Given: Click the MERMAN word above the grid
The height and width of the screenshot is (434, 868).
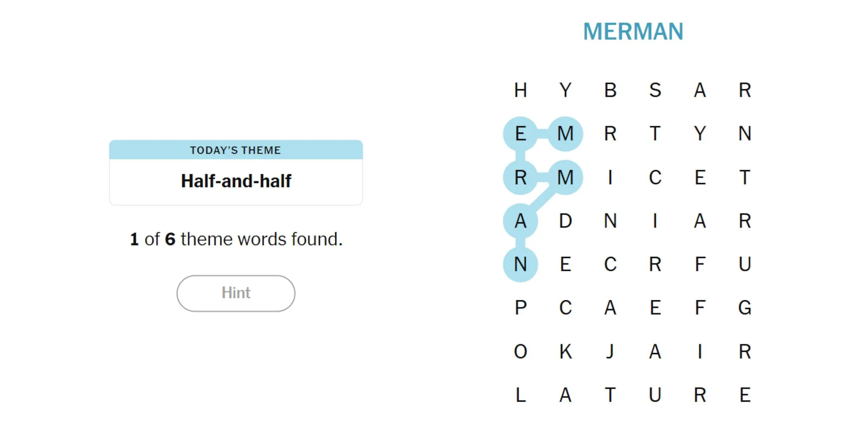Looking at the screenshot, I should [x=633, y=32].
